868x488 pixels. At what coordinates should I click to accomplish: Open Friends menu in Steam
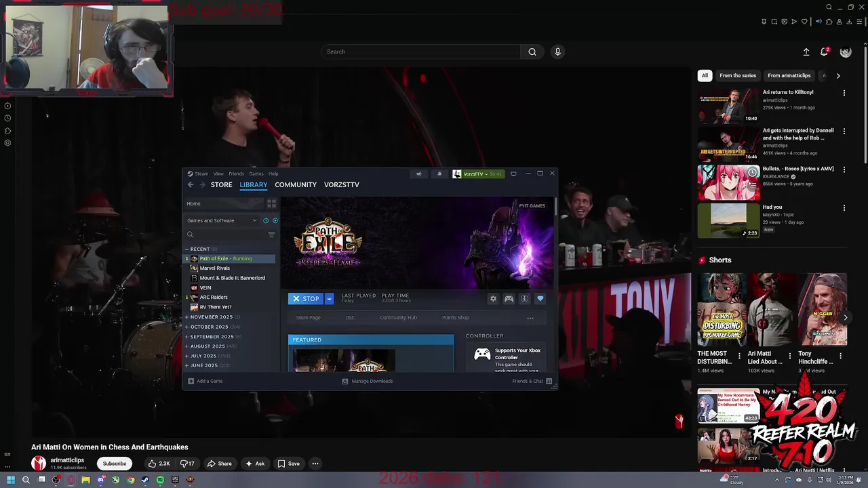coord(236,174)
